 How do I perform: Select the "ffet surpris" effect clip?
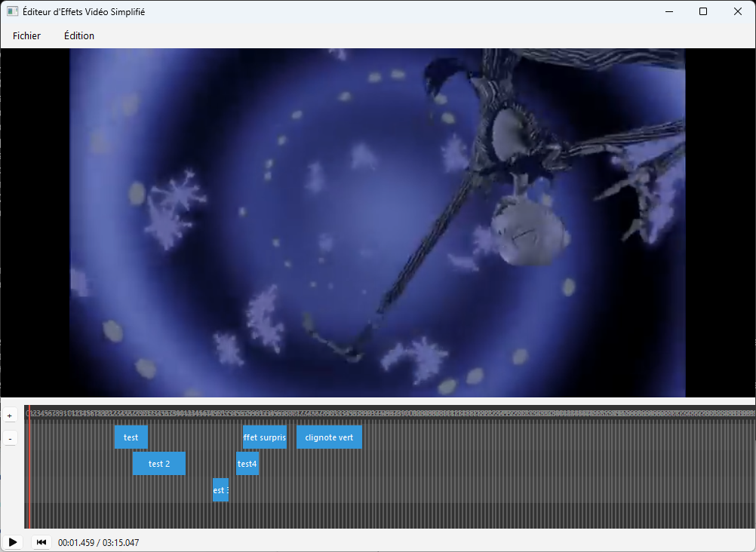tap(264, 437)
